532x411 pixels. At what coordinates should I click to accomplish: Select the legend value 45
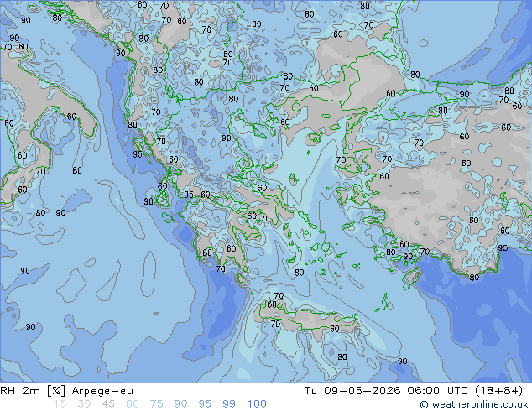(x=108, y=404)
